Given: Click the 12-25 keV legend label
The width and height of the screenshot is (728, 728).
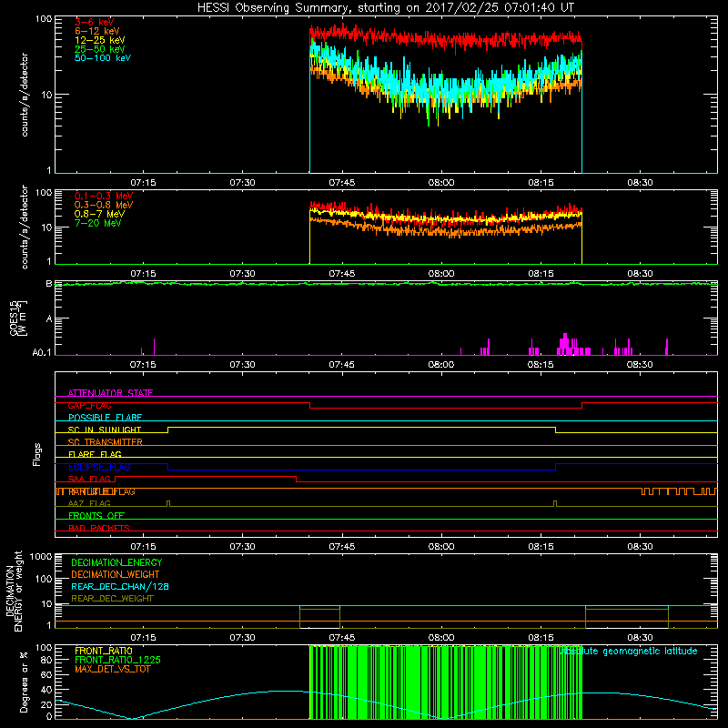Looking at the screenshot, I should pos(100,40).
